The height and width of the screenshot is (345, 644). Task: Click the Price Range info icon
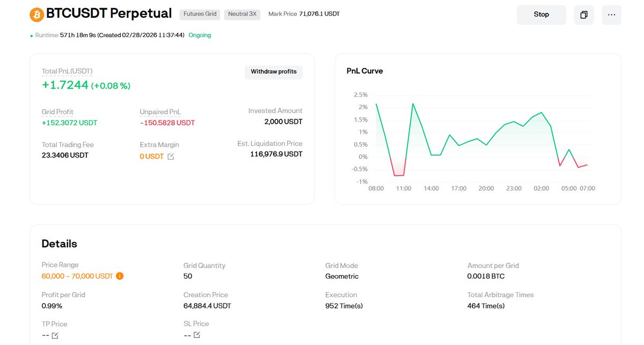[120, 276]
